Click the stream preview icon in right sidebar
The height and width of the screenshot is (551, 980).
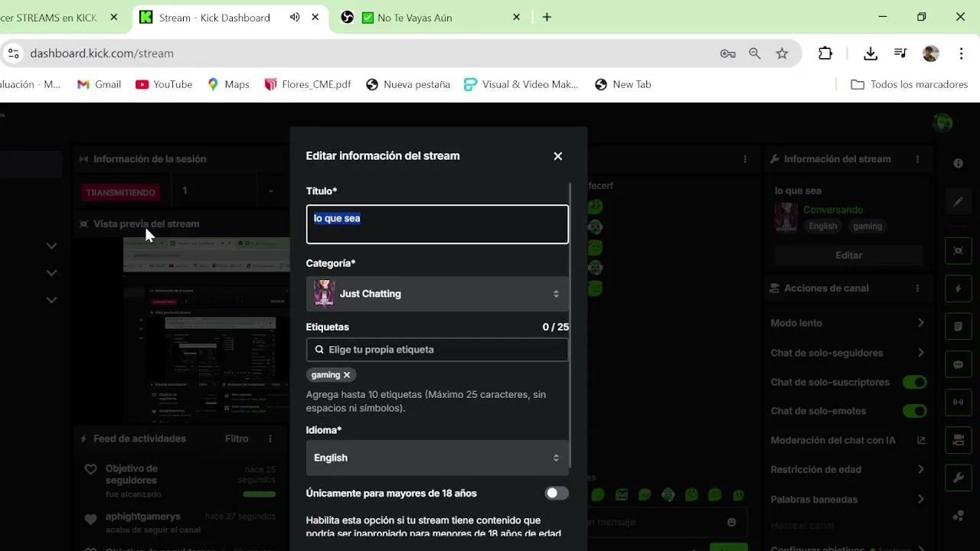pos(958,250)
